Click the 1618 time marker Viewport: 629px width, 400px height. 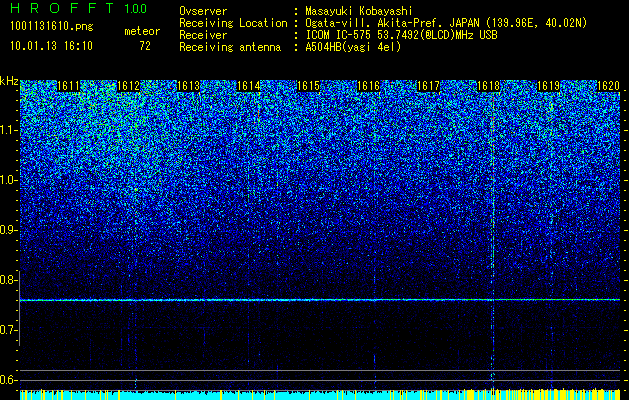tap(489, 86)
